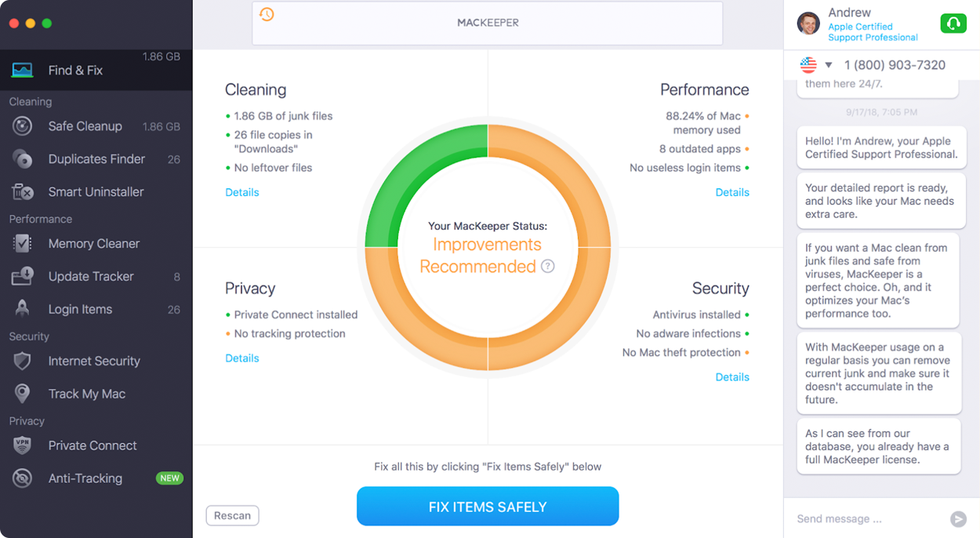The image size is (980, 538).
Task: Click the Rescan button
Action: [x=233, y=515]
